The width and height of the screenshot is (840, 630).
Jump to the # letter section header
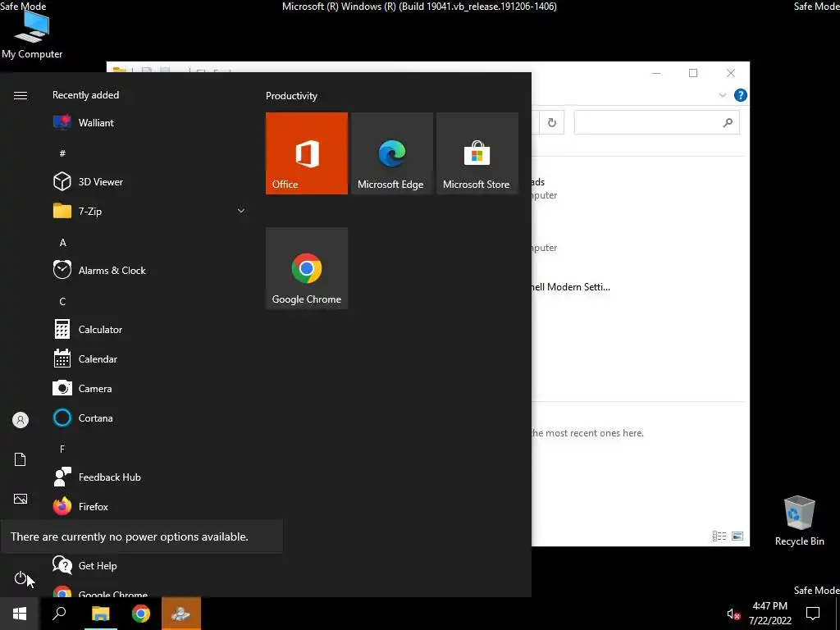point(62,153)
